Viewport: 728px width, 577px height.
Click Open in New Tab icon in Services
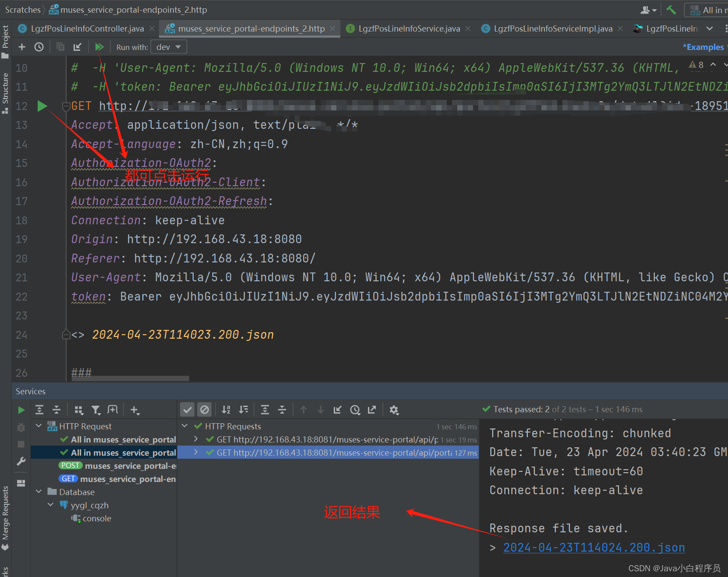pos(113,410)
